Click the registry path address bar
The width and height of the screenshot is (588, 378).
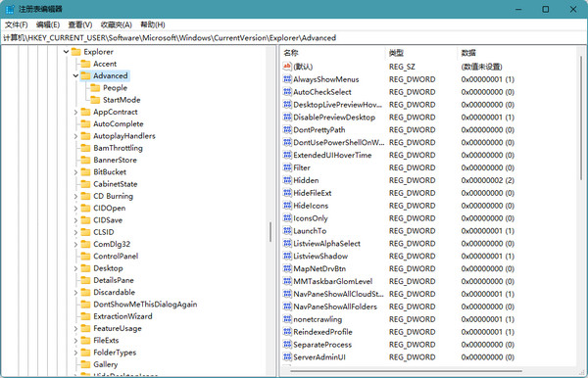click(x=294, y=38)
